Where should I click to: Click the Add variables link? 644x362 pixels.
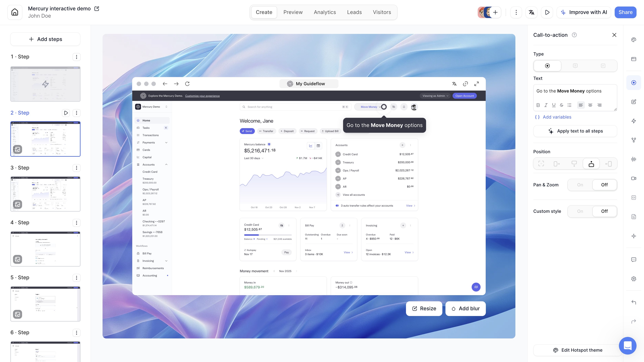(x=557, y=117)
